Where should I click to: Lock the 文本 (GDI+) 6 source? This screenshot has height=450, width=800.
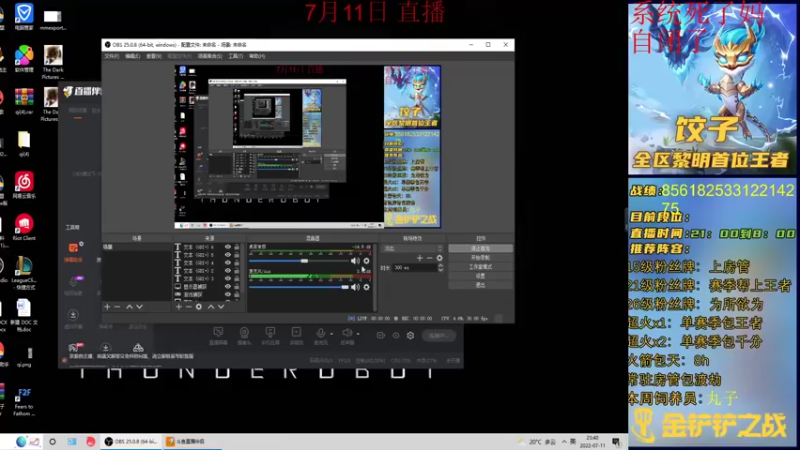[237, 247]
